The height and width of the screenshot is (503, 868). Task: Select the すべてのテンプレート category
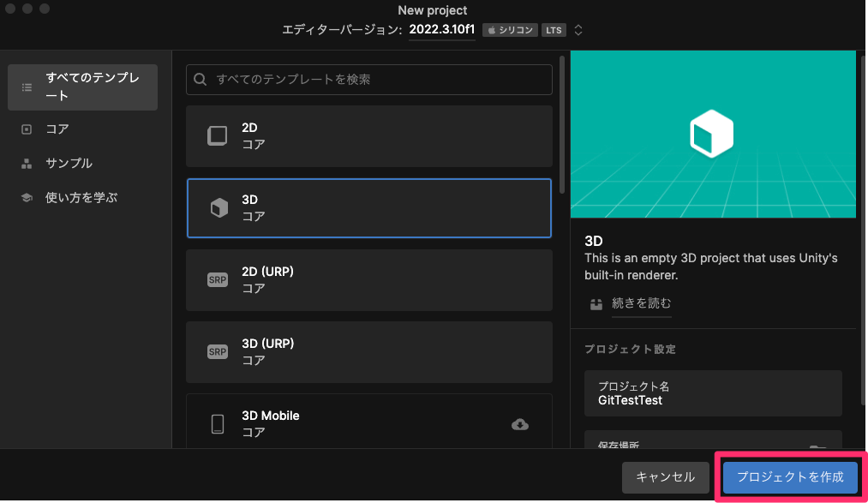(x=82, y=87)
